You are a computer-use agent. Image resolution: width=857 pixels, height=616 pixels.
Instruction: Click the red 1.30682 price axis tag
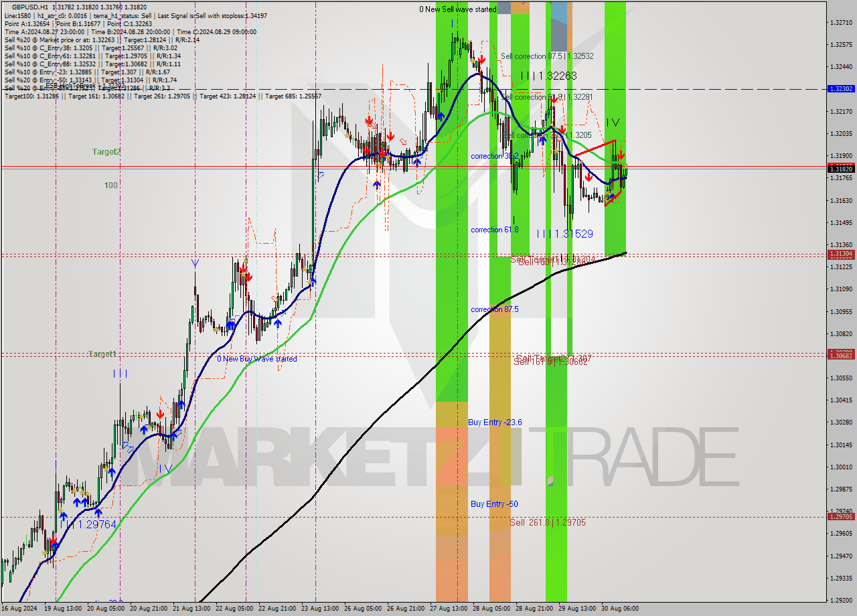click(x=841, y=356)
